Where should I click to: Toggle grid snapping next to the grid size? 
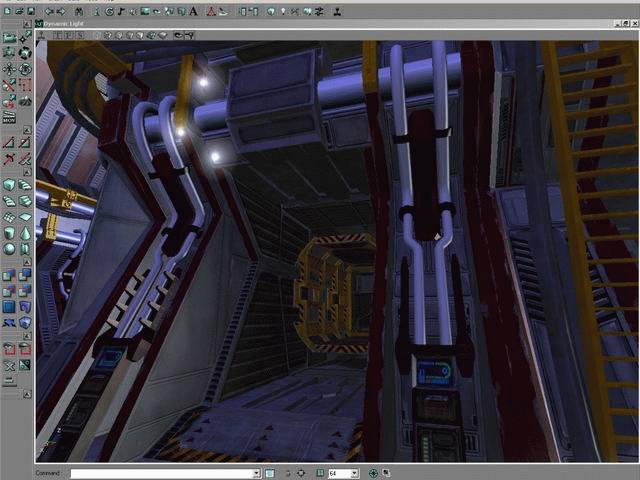tap(321, 473)
